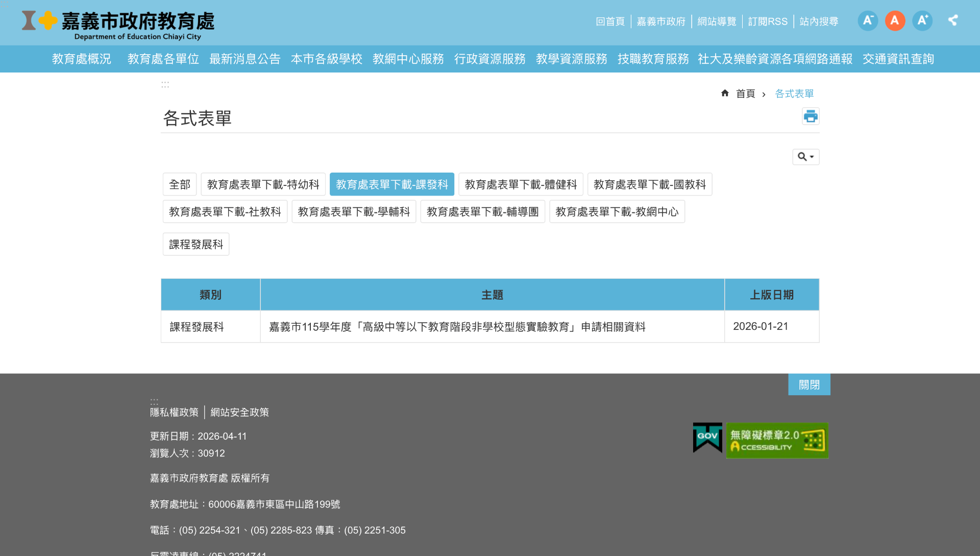This screenshot has width=980, height=556.
Task: Open the search options dropdown arrow
Action: click(811, 157)
